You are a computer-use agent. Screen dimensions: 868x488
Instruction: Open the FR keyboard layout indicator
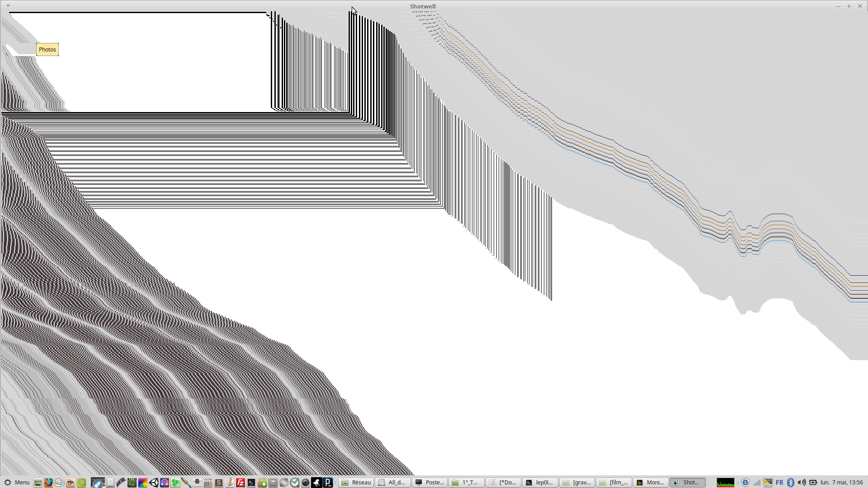(779, 483)
